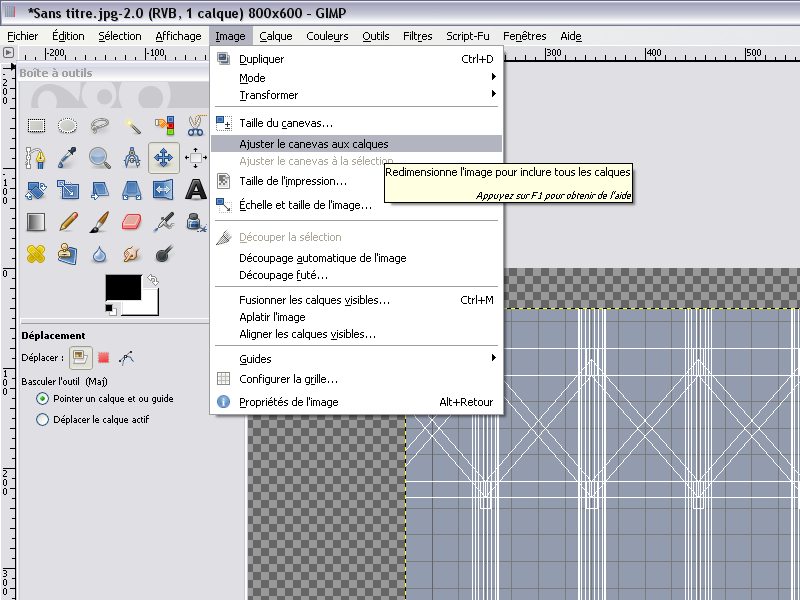Screen dimensions: 800x600
Task: Choose the Rotate tool
Action: click(x=36, y=190)
